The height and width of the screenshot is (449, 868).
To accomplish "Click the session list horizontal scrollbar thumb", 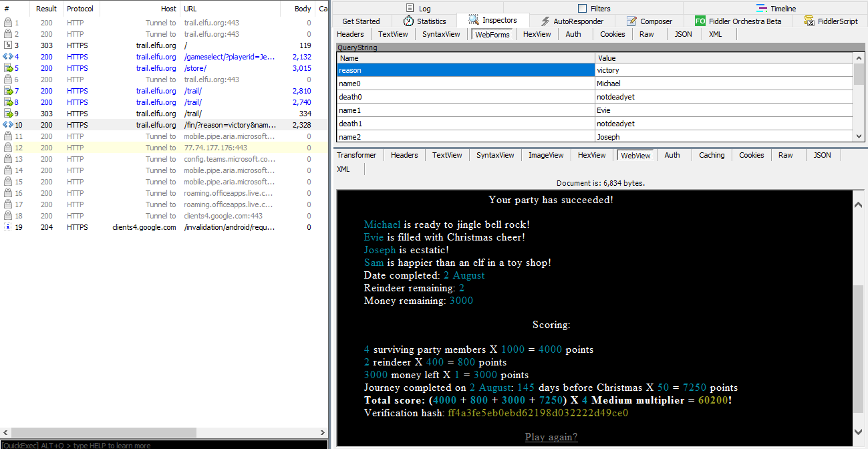I will pyautogui.click(x=104, y=433).
